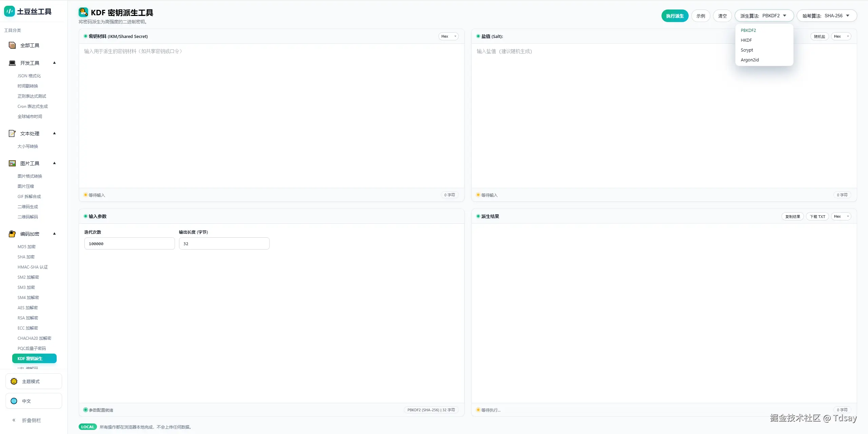Select HKDF from algorithm menu
868x434 pixels.
coord(746,40)
